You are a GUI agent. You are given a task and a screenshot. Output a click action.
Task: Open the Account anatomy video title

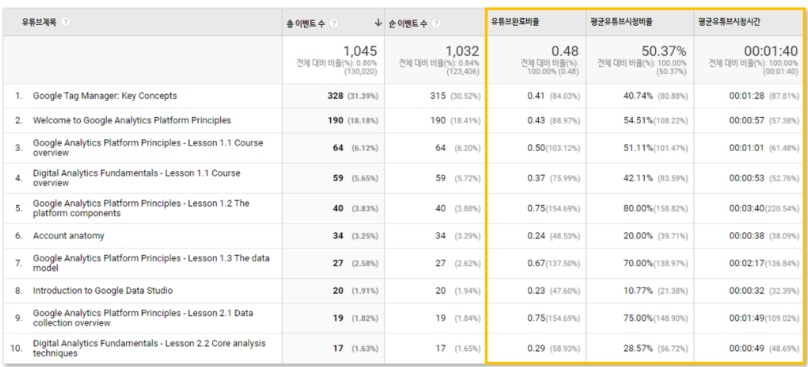[x=69, y=236]
